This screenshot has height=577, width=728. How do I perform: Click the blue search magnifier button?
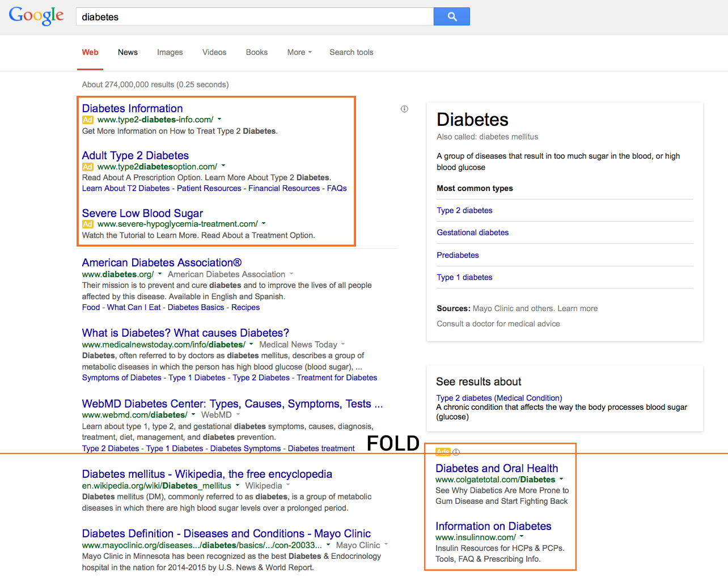coord(451,17)
